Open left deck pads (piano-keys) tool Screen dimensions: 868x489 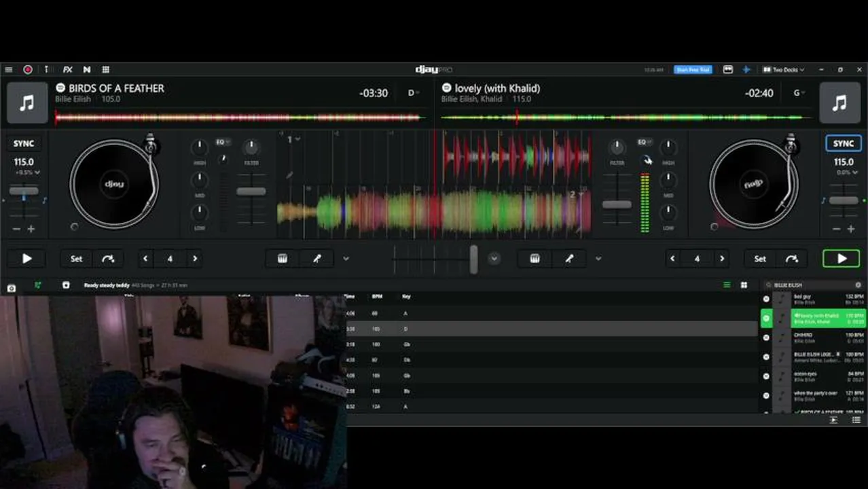(x=283, y=259)
